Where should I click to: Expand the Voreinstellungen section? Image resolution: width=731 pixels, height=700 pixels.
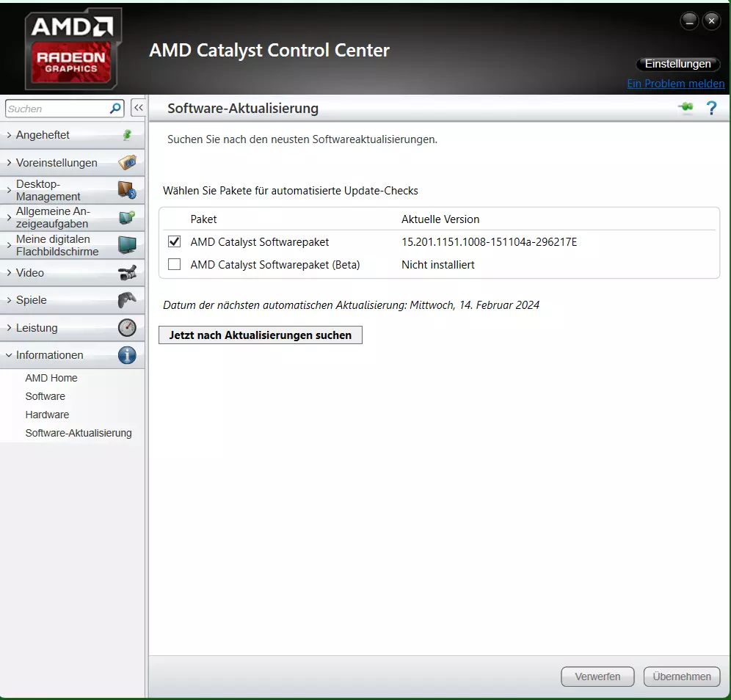pyautogui.click(x=72, y=163)
